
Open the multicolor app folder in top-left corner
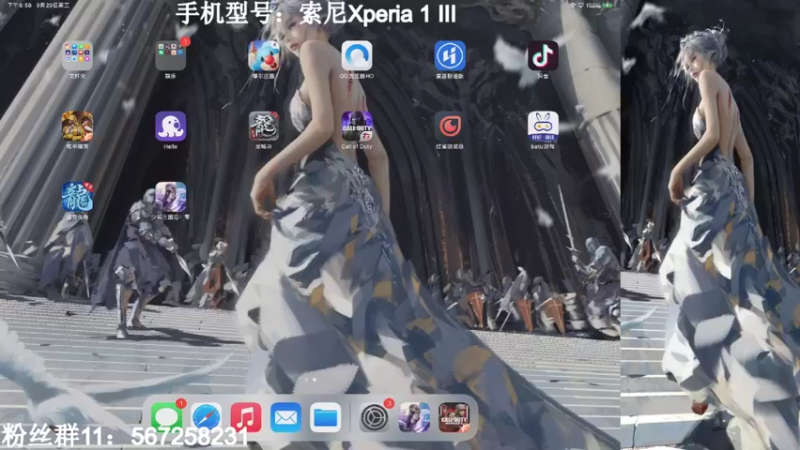[77, 55]
